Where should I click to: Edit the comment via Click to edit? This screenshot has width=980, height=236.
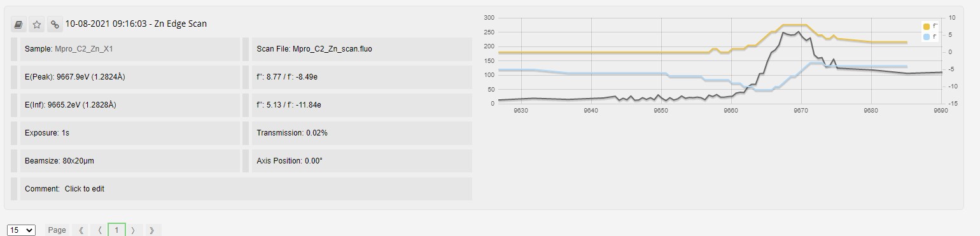click(x=85, y=189)
